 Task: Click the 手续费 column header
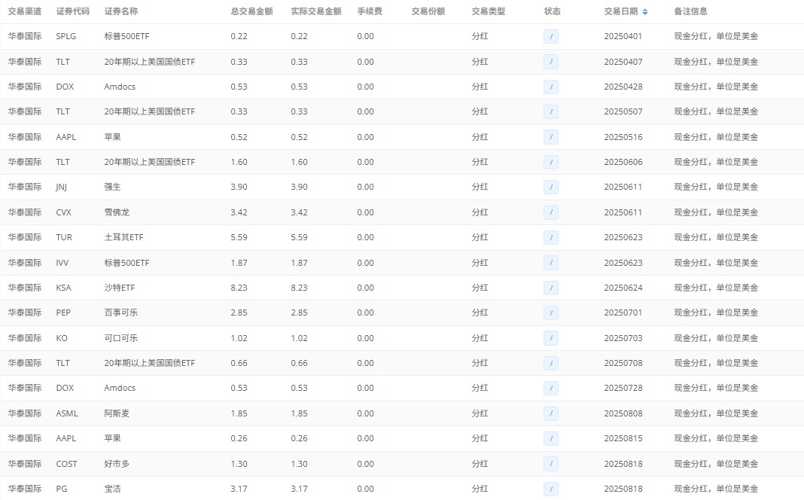[x=370, y=11]
